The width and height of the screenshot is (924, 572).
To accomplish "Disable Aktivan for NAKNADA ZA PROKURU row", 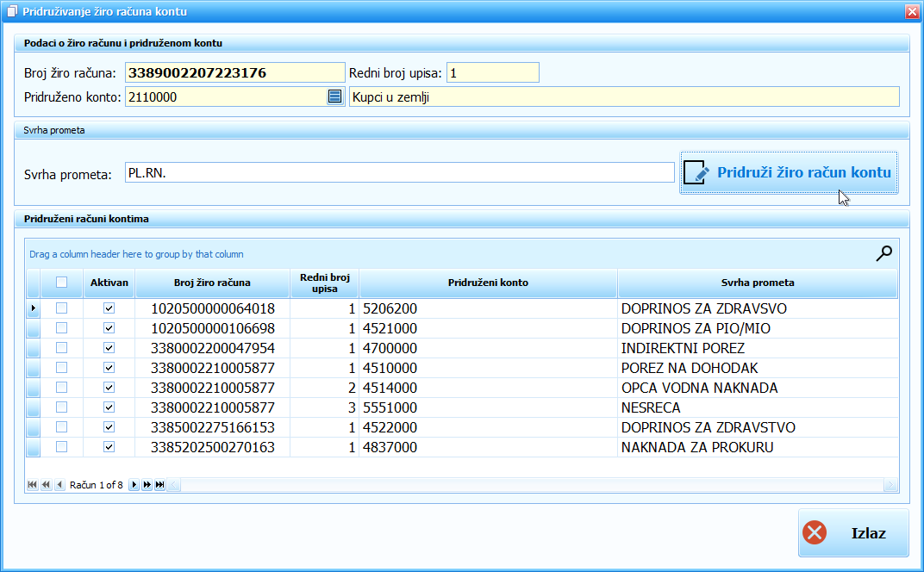I will coord(109,447).
